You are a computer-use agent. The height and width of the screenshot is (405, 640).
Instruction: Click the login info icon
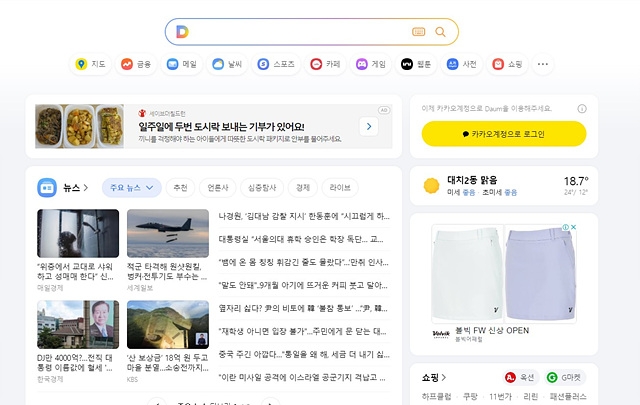(x=582, y=107)
